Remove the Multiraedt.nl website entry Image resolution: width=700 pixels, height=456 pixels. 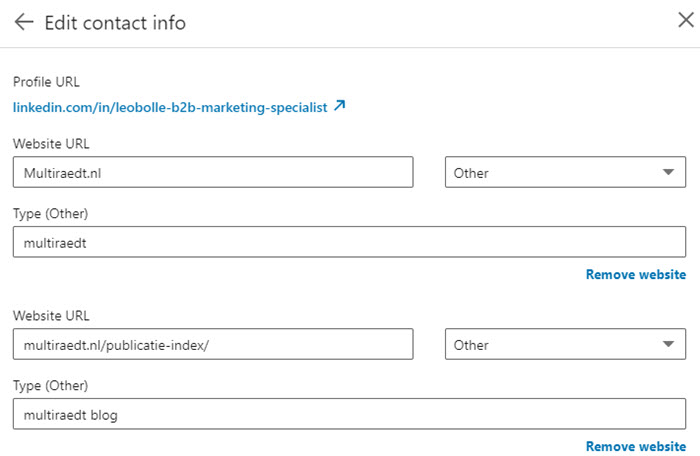(635, 274)
